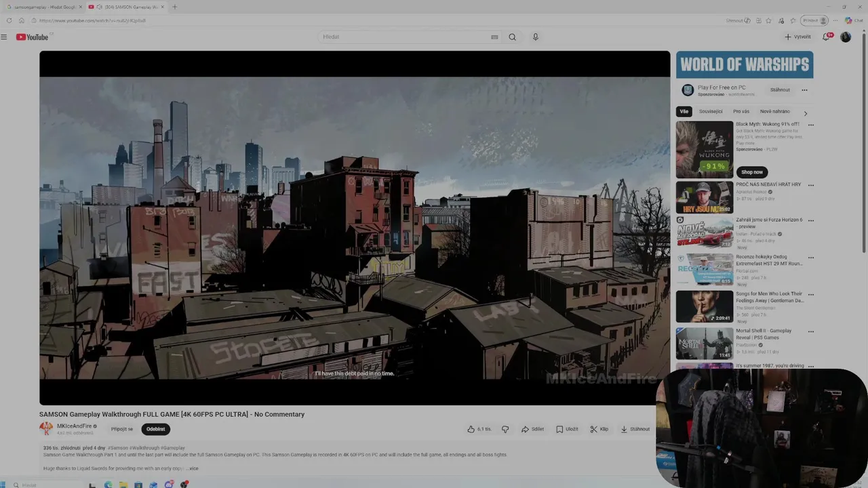
Task: Open options for Black Myth Wukong ad
Action: click(x=810, y=125)
